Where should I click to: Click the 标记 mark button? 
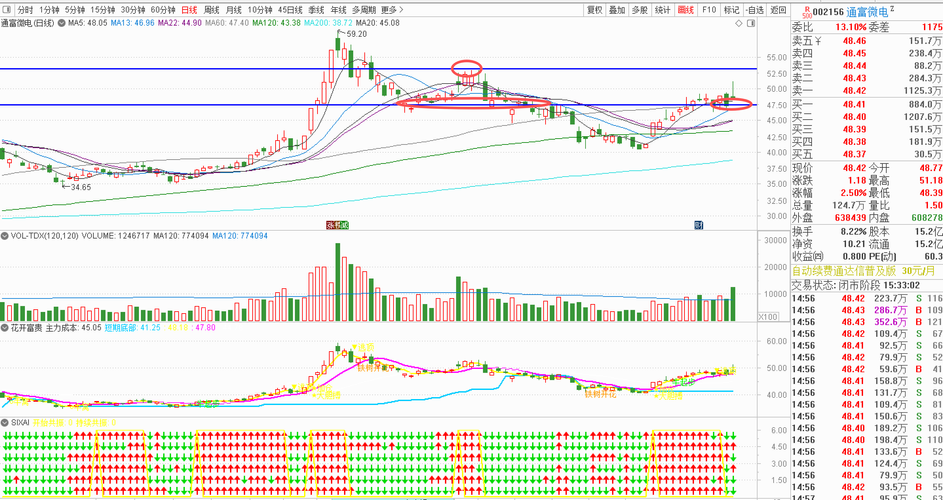tap(731, 10)
